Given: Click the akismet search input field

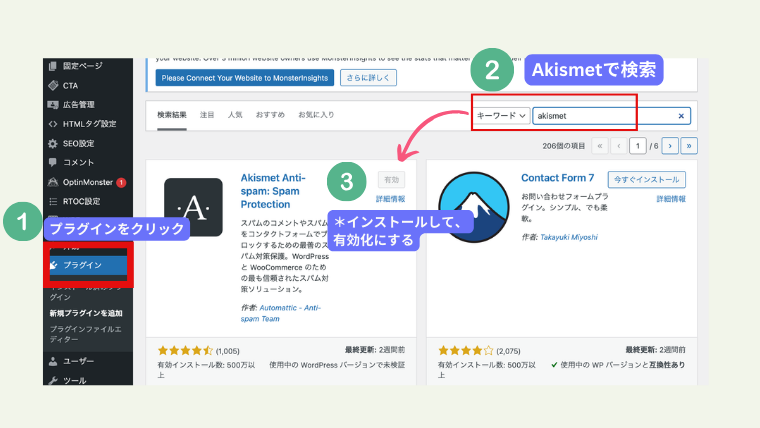Looking at the screenshot, I should pyautogui.click(x=605, y=116).
